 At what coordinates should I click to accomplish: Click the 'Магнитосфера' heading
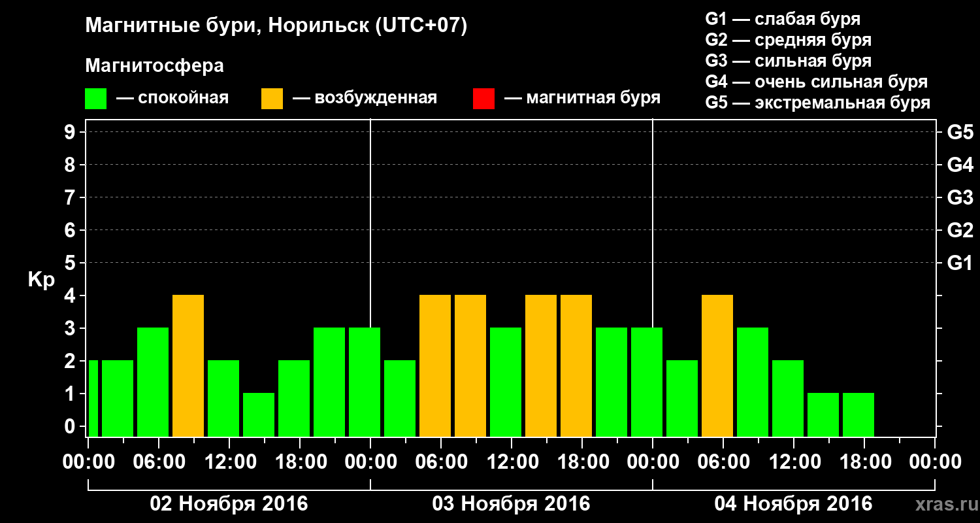click(155, 66)
